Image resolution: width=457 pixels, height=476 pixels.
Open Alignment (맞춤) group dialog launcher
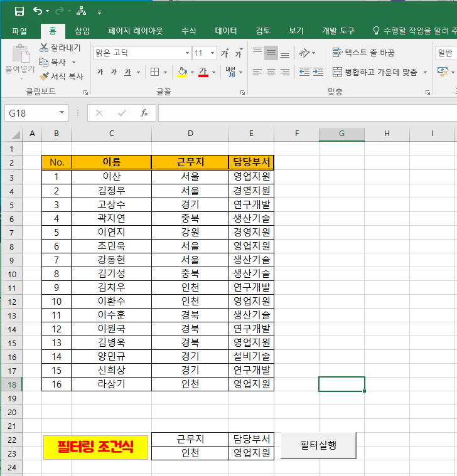[428, 92]
